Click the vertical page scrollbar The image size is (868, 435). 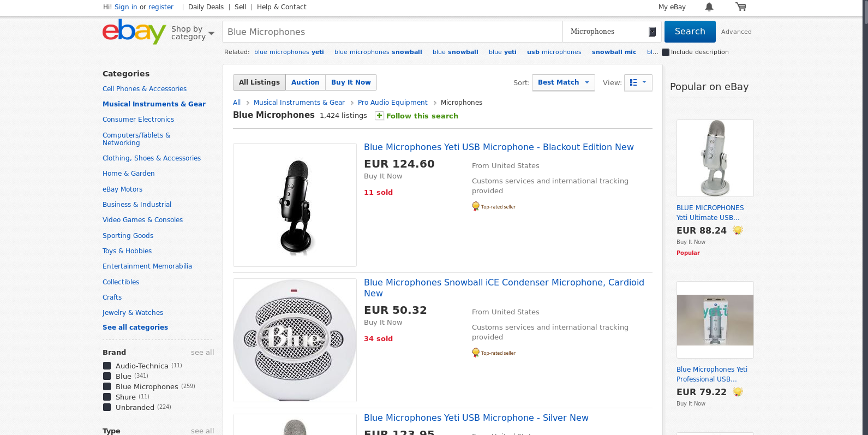tap(864, 217)
